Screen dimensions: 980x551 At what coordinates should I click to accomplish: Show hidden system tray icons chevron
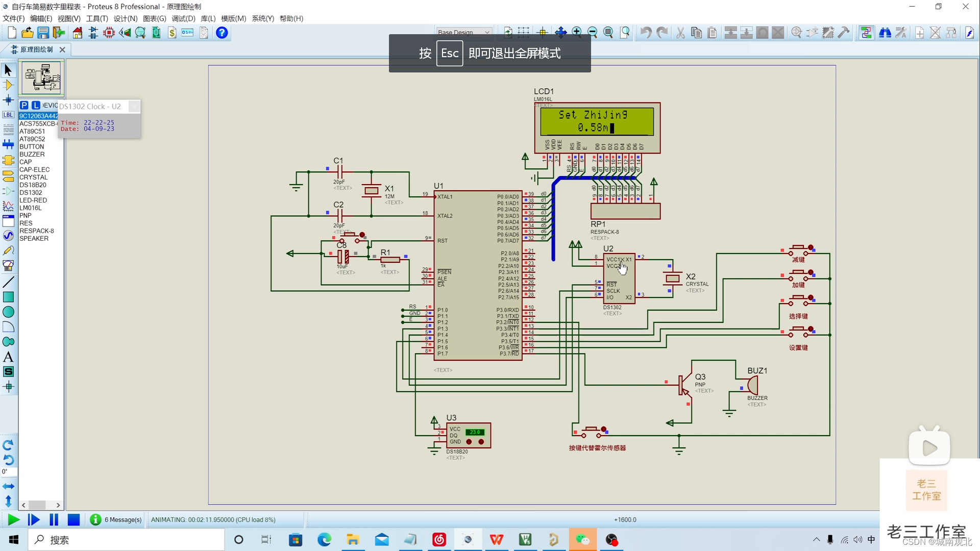pyautogui.click(x=816, y=540)
